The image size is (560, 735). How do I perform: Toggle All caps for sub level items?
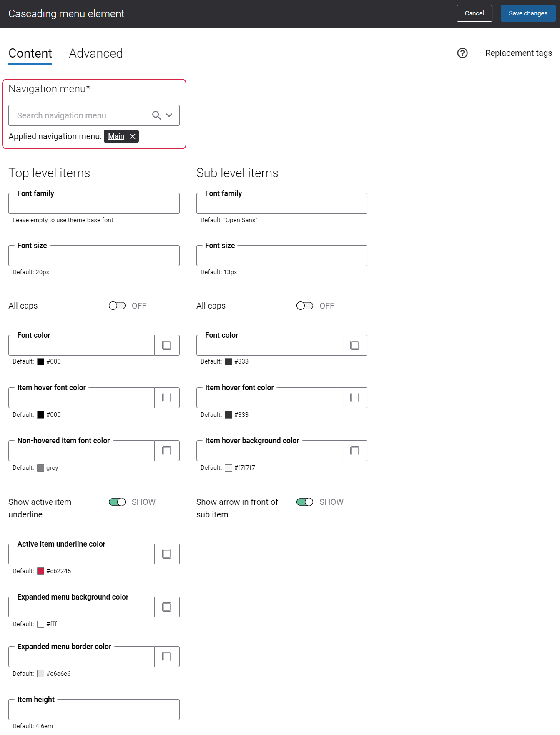[305, 306]
